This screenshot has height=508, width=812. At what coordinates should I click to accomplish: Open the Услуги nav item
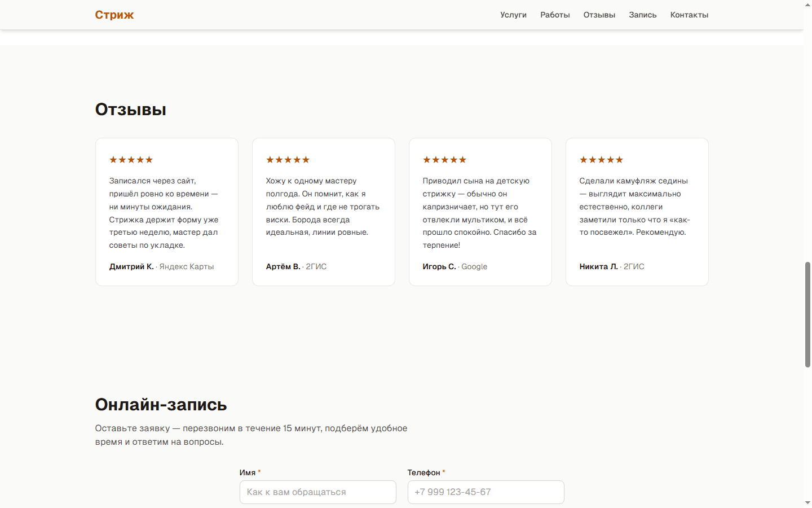(513, 15)
